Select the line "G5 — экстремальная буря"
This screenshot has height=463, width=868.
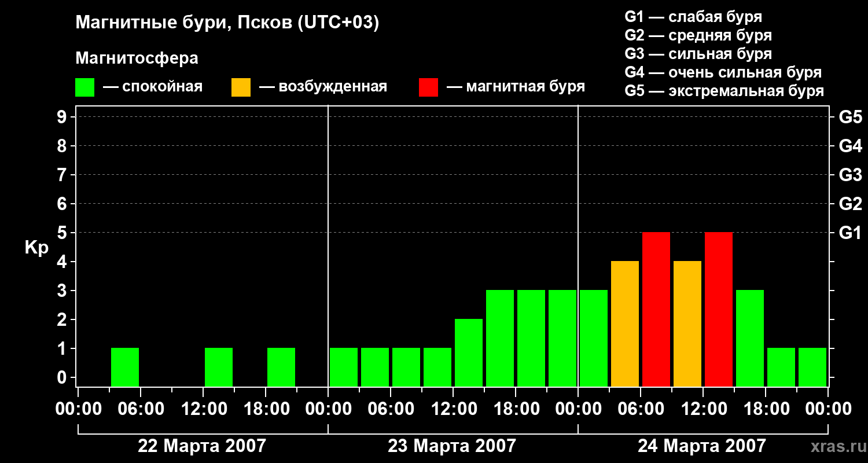point(724,91)
